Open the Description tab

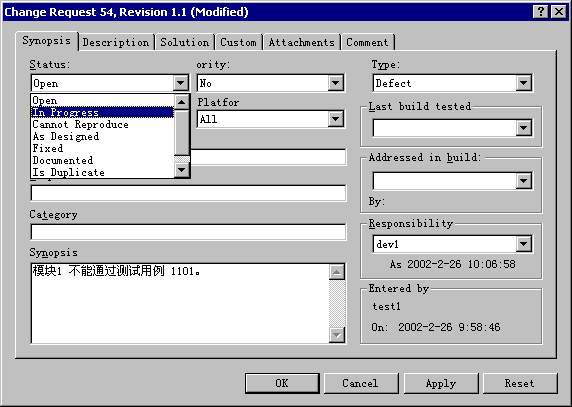[x=116, y=42]
